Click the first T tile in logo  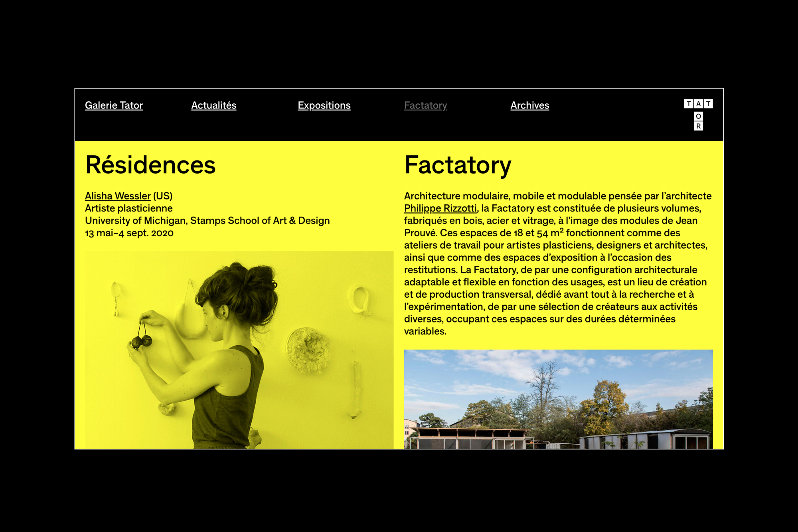coord(689,104)
